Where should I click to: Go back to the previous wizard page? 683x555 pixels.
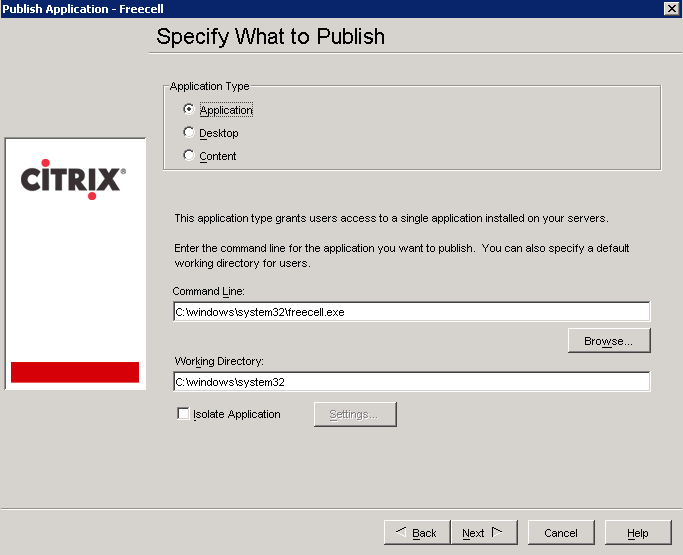point(417,532)
